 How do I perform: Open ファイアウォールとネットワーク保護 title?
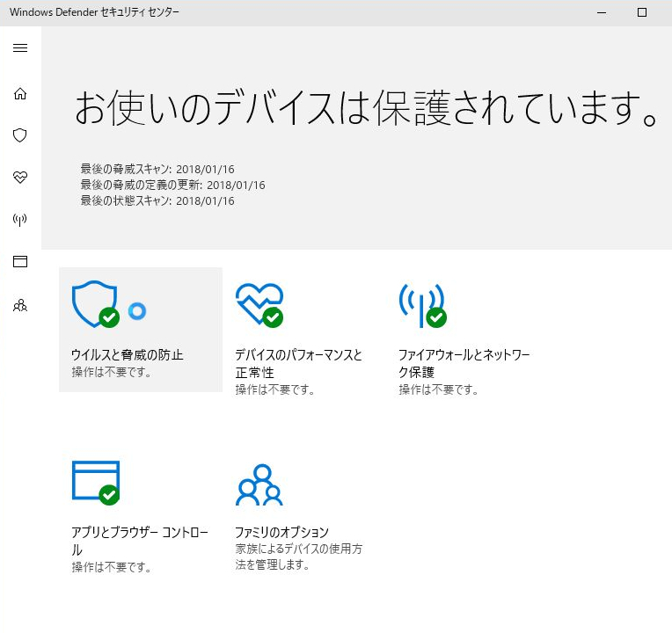tap(464, 363)
